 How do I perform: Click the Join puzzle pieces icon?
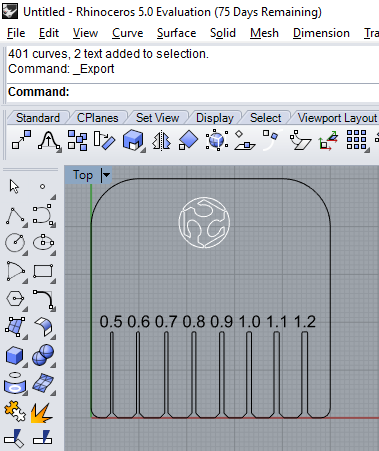pyautogui.click(x=15, y=411)
